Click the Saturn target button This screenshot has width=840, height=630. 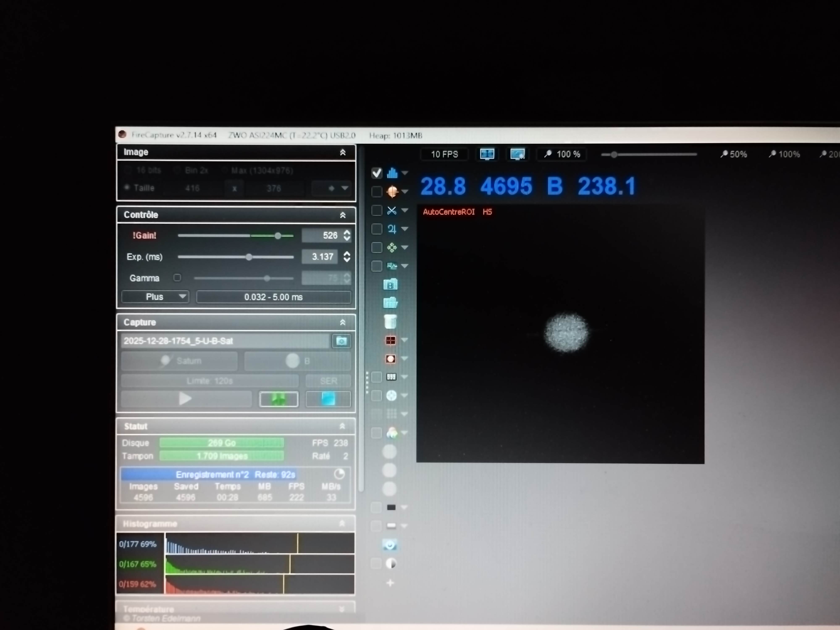[180, 361]
